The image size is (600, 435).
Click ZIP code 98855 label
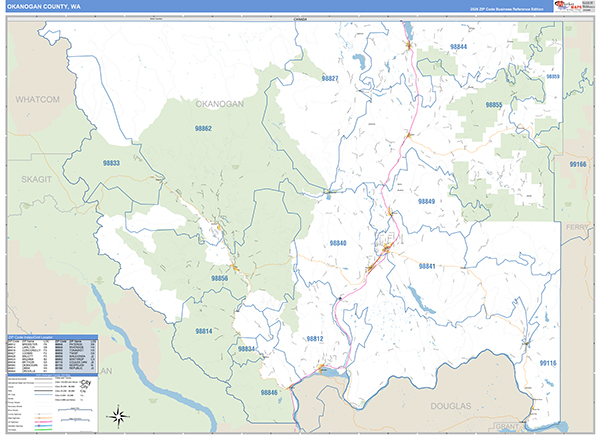tap(494, 105)
